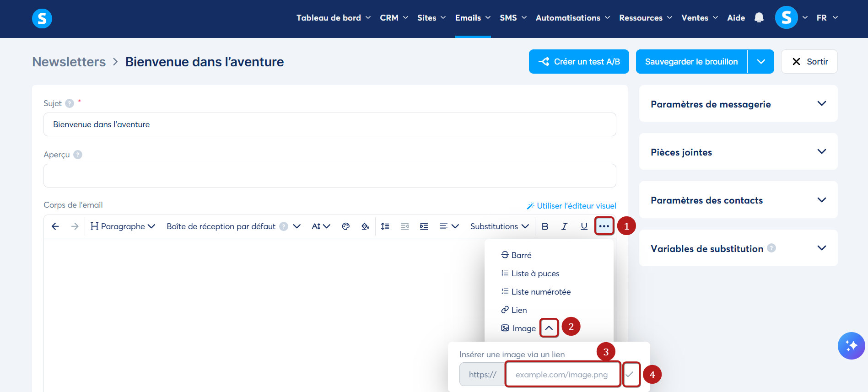Increase indent in editor toolbar
This screenshot has width=868, height=392.
pyautogui.click(x=424, y=226)
